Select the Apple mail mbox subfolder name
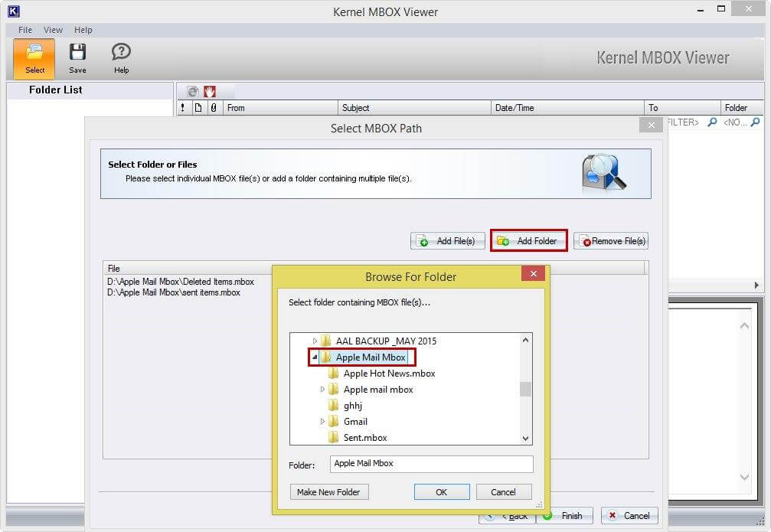771x532 pixels. [378, 390]
